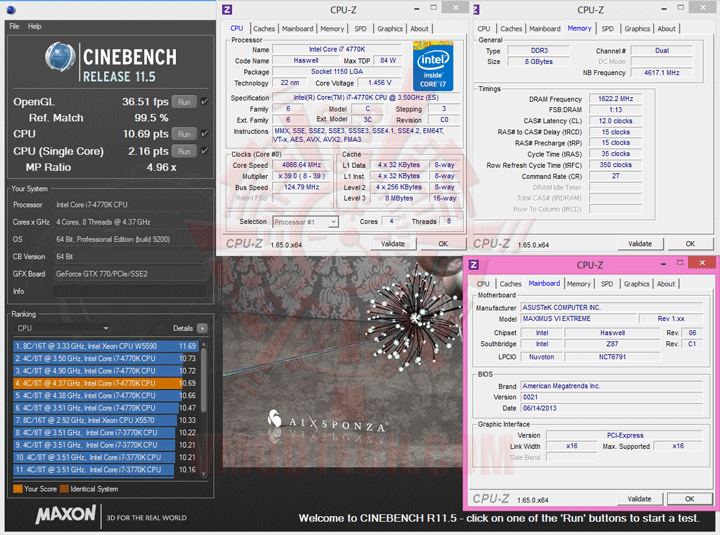
Task: Open the CPU ranking type dropdown
Action: pyautogui.click(x=62, y=328)
